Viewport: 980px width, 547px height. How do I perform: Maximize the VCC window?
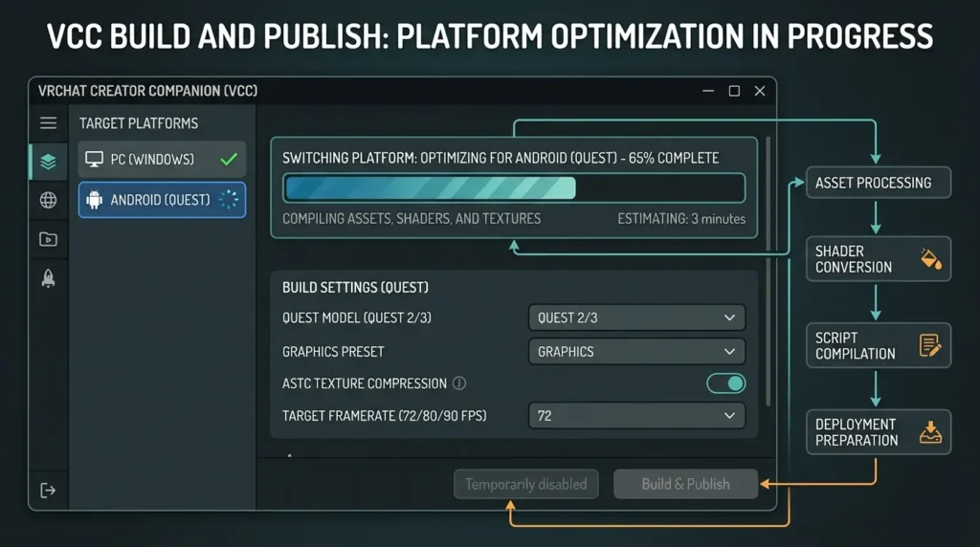(734, 91)
